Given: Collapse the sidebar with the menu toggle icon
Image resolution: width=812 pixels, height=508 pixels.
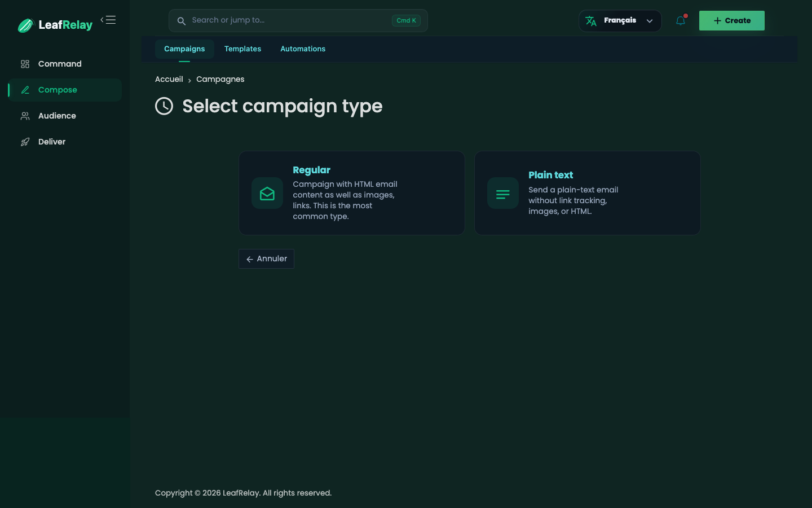Looking at the screenshot, I should pos(108,20).
